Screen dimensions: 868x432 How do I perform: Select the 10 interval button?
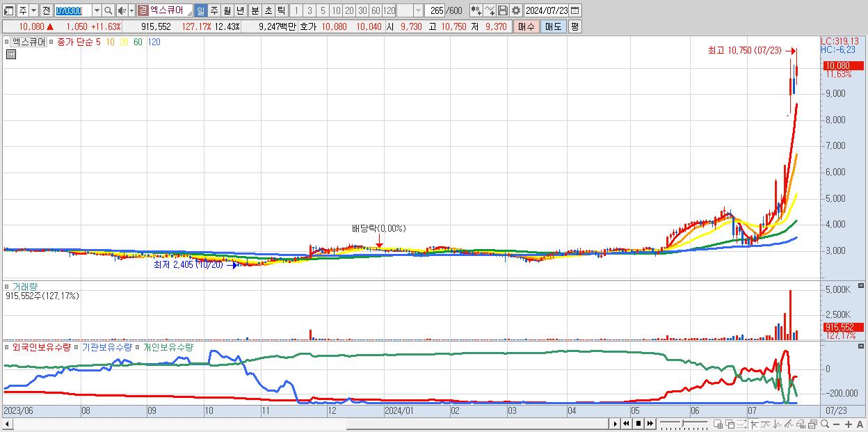336,10
